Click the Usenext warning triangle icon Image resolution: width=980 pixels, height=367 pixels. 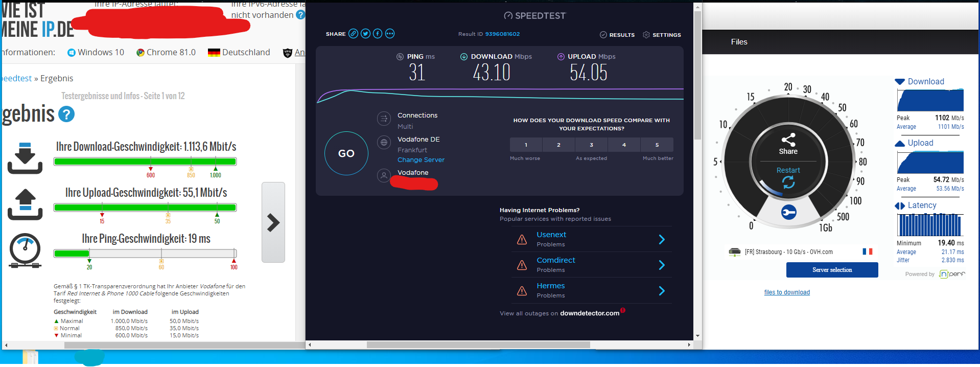(x=522, y=240)
